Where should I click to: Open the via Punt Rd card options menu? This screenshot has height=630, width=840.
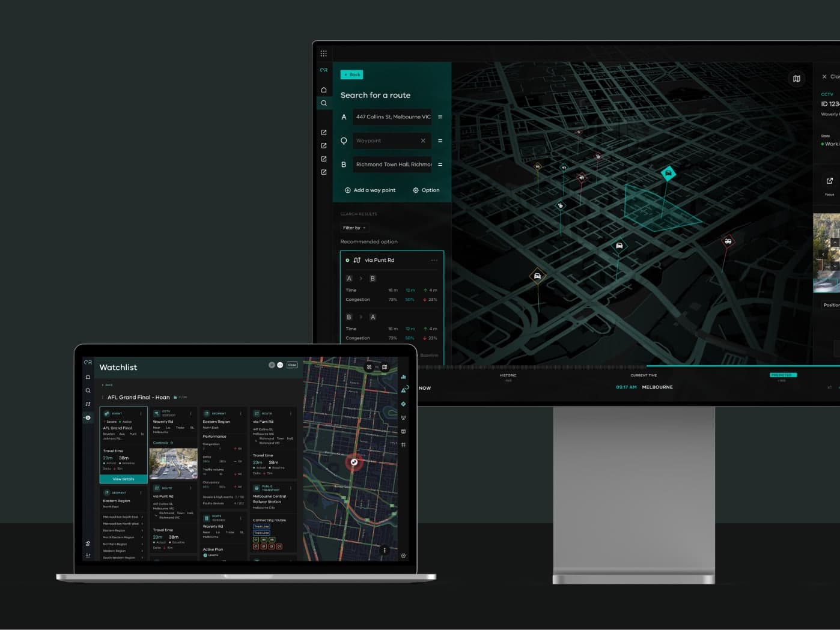[434, 260]
